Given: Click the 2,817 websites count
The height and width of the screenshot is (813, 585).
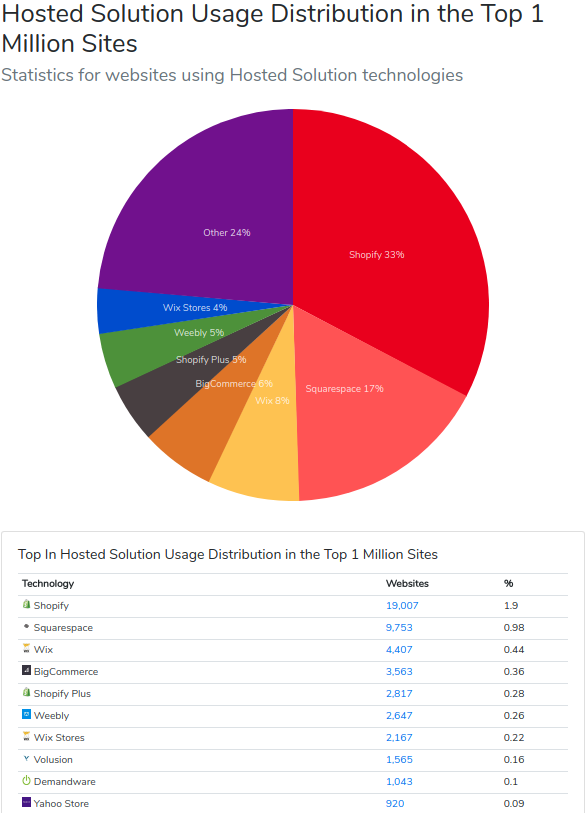Looking at the screenshot, I should [x=399, y=693].
